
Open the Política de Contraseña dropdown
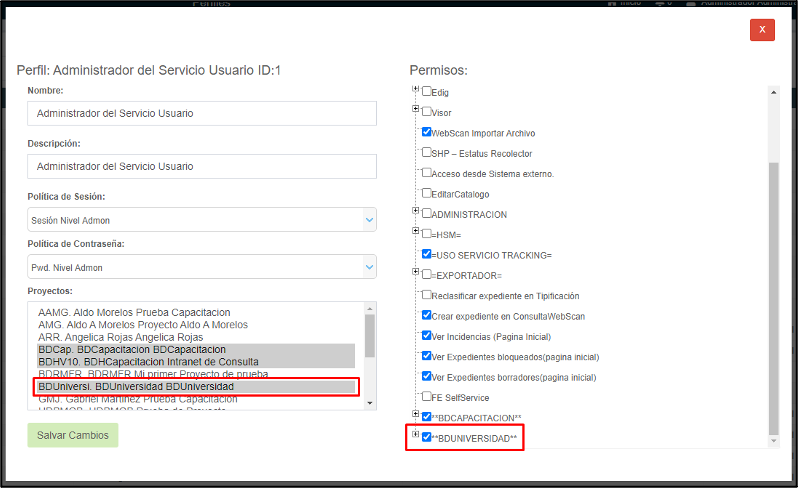(202, 268)
